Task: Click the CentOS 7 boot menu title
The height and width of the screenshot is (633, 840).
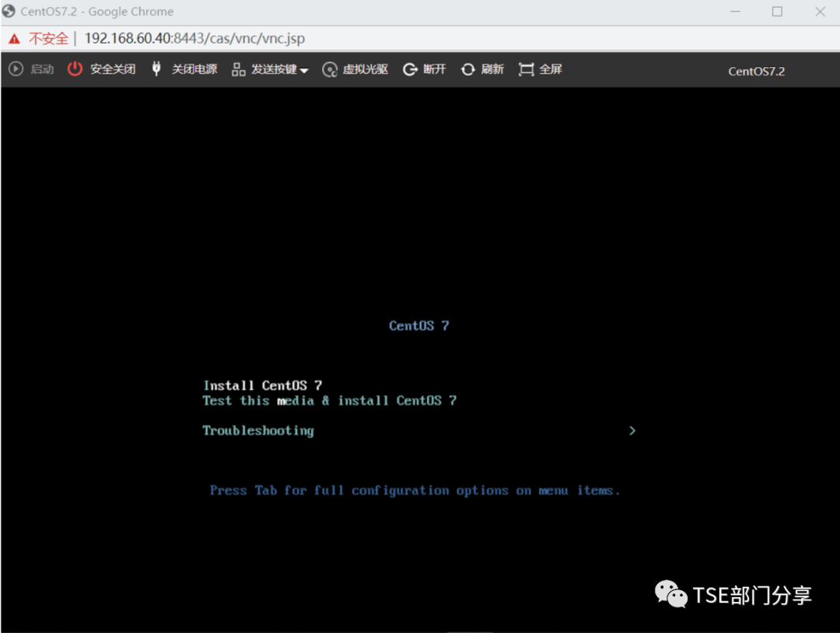Action: [419, 326]
